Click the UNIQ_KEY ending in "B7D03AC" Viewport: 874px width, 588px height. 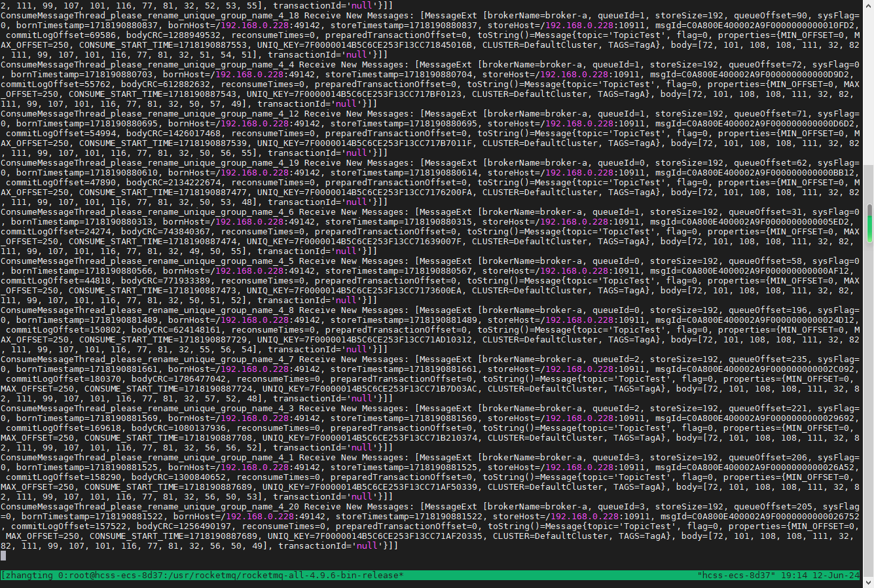(369, 389)
